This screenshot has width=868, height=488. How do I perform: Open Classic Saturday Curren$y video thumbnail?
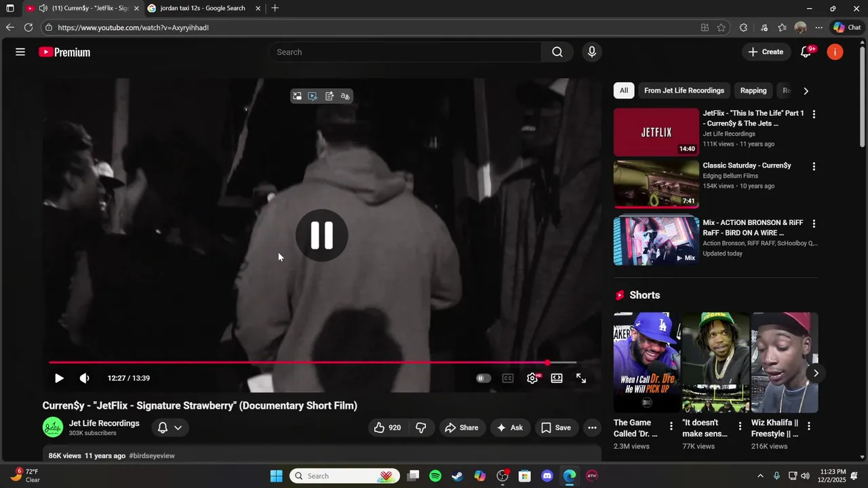click(656, 184)
